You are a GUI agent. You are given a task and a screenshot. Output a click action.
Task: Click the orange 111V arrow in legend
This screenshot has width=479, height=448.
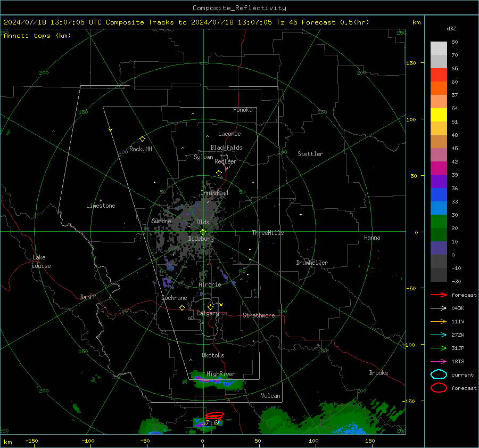[x=439, y=321]
